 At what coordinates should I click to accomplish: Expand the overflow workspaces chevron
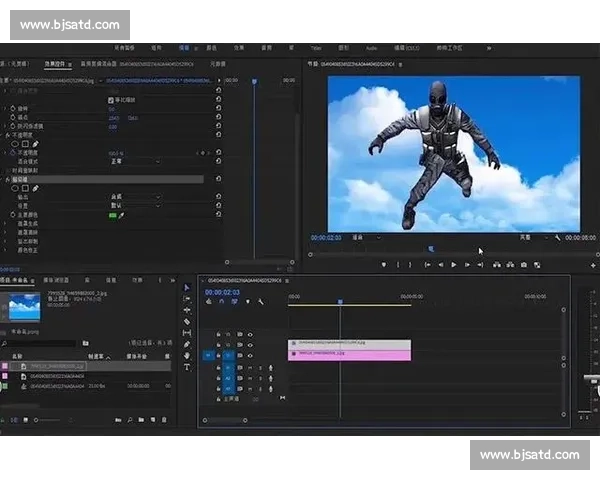coord(490,47)
